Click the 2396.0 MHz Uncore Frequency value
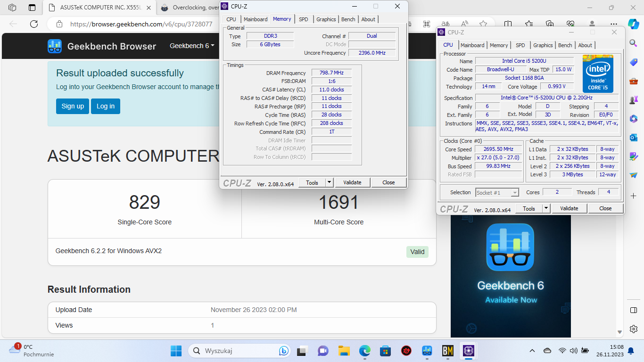This screenshot has height=362, width=644. pos(372,53)
